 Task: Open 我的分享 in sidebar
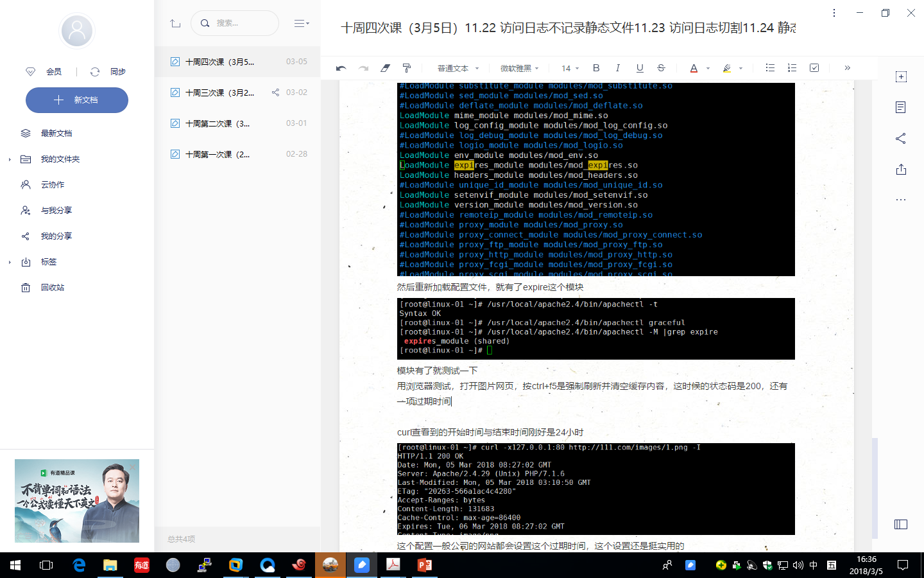pos(56,236)
